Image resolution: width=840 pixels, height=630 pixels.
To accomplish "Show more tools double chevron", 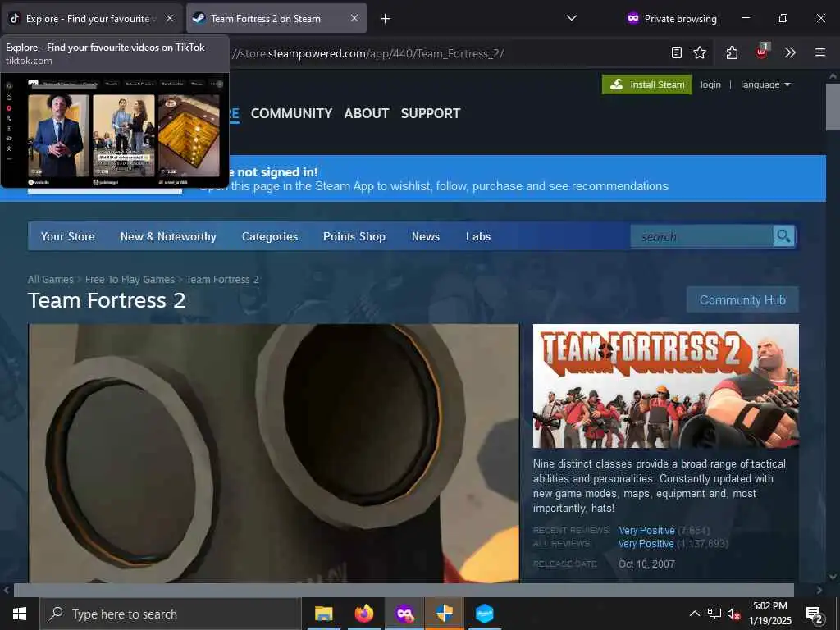I will point(790,52).
